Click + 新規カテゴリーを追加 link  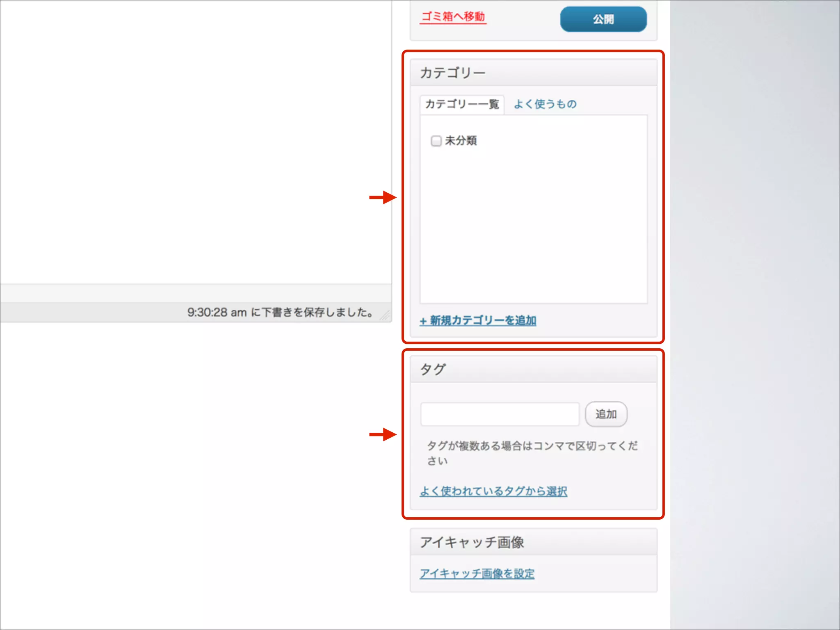pyautogui.click(x=478, y=320)
